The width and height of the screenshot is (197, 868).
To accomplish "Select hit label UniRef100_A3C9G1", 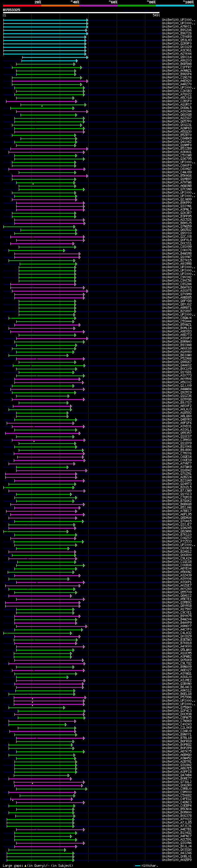I will click(177, 50).
